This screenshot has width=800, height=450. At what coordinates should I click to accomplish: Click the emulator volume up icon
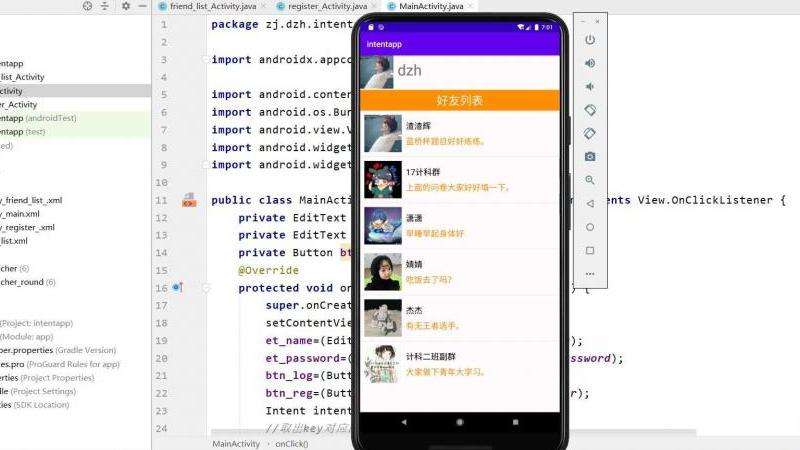(590, 63)
